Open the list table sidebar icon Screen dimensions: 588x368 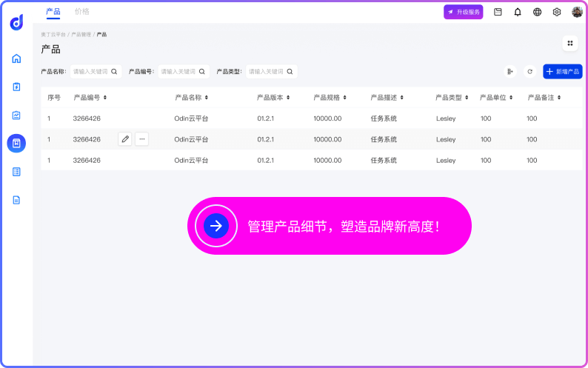(x=16, y=172)
